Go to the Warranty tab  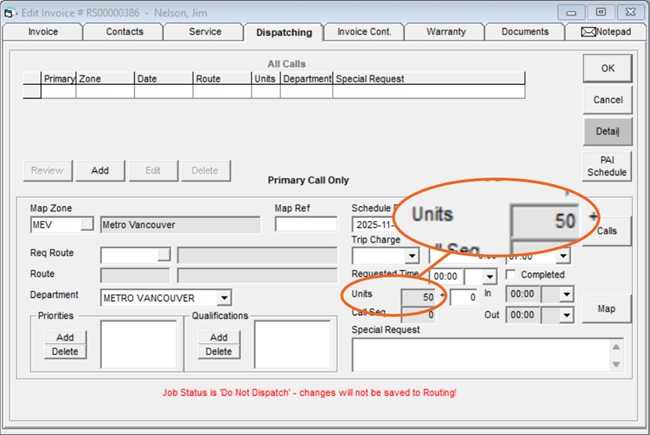click(445, 32)
